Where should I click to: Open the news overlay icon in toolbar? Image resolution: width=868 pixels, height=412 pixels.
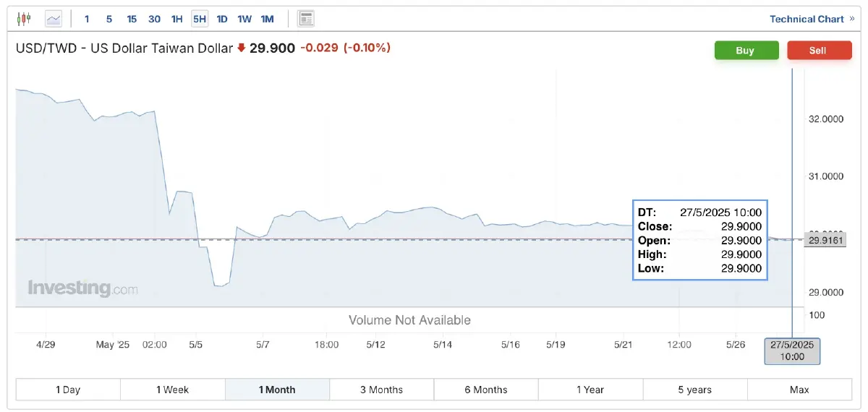pyautogui.click(x=306, y=19)
